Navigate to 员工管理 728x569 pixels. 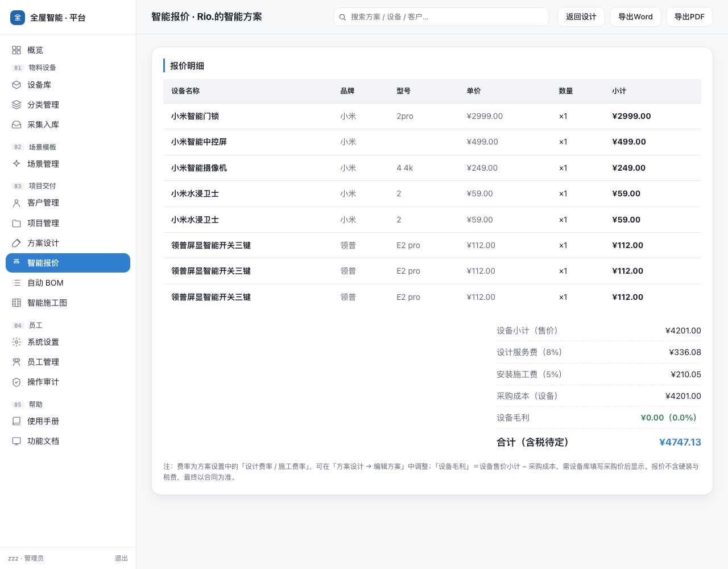[x=68, y=362]
